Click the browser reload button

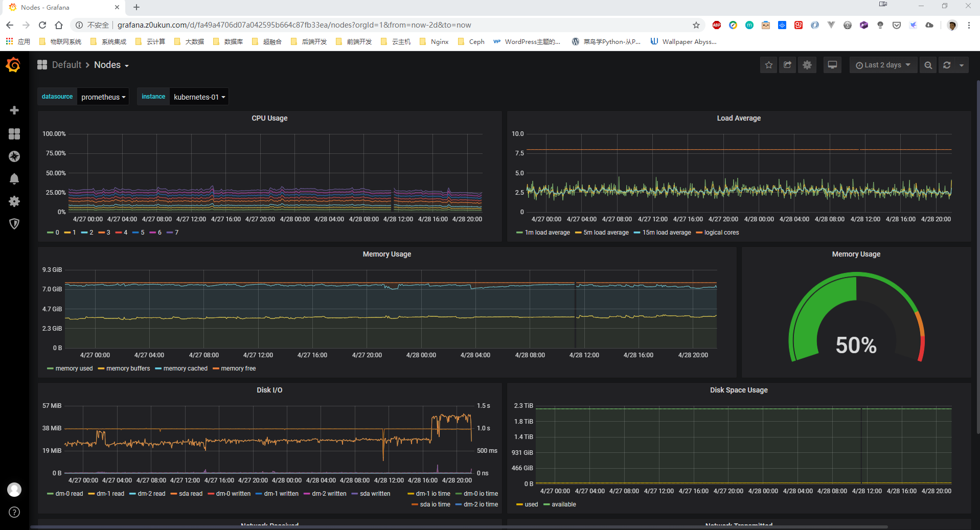42,25
